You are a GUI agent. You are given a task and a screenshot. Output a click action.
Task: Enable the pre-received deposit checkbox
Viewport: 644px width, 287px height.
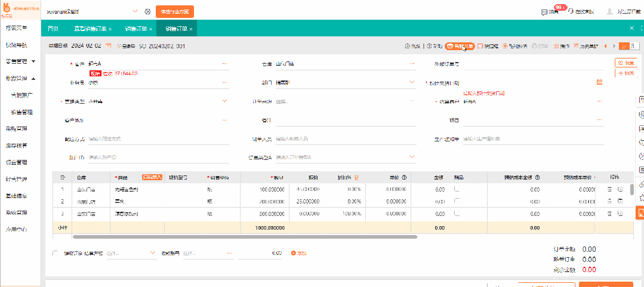(56, 253)
